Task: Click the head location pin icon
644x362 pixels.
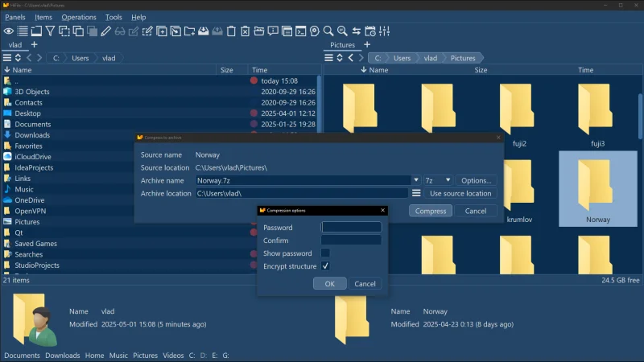Action: (315, 31)
